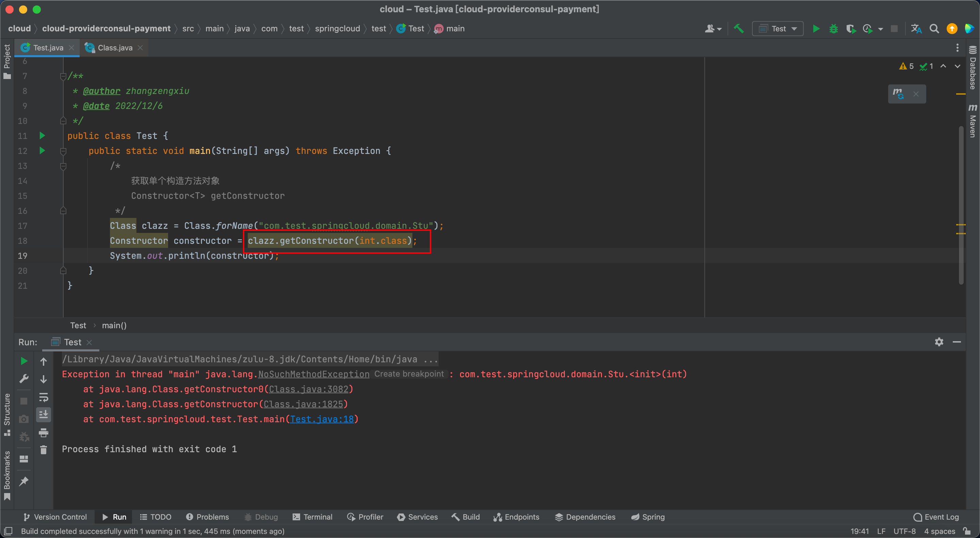Print the Run console output
Screen dimensions: 980x538
click(43, 432)
